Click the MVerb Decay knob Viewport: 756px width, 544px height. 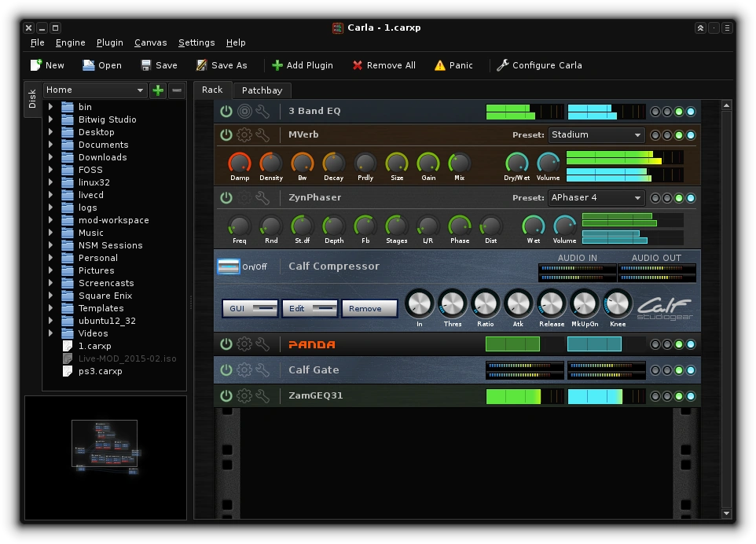pyautogui.click(x=333, y=163)
